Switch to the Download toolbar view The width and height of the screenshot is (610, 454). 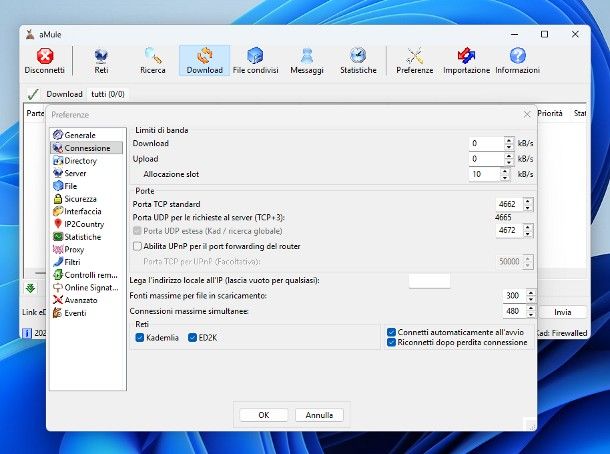point(205,61)
